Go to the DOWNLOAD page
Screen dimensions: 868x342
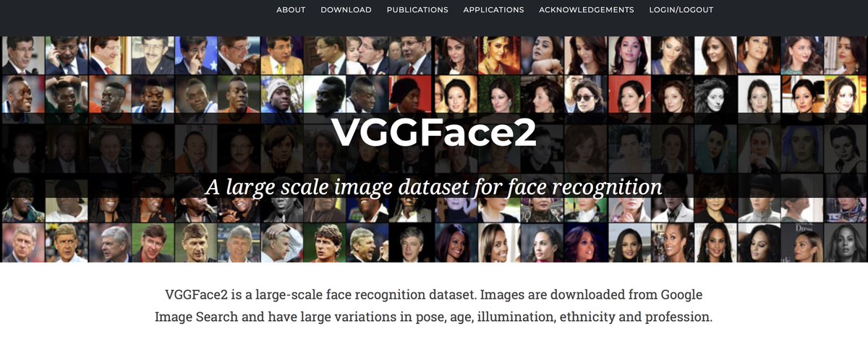click(346, 10)
